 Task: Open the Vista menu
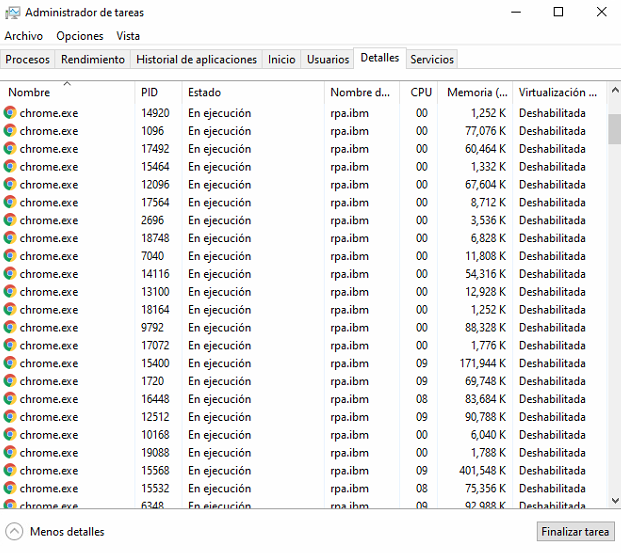point(128,36)
